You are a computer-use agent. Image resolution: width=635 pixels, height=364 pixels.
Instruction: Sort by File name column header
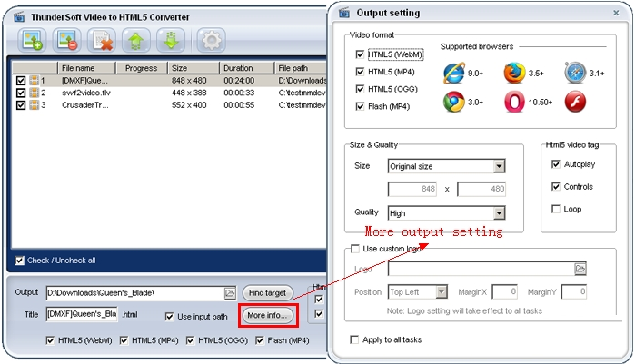(87, 68)
